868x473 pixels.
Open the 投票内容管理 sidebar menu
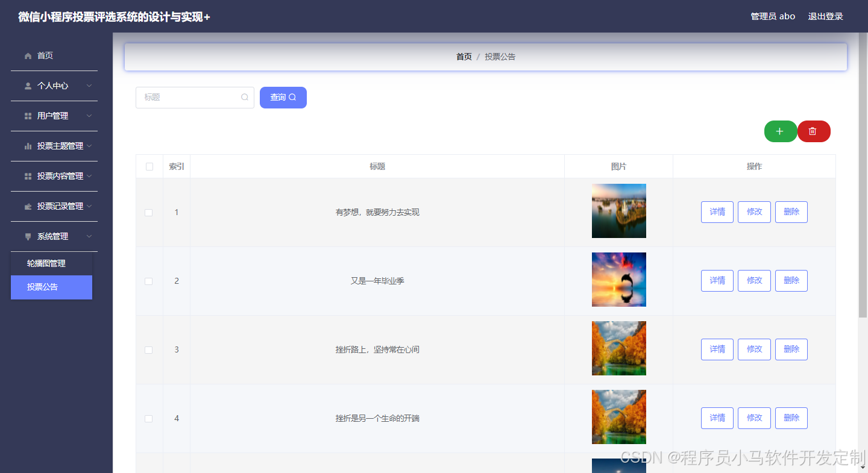click(54, 176)
